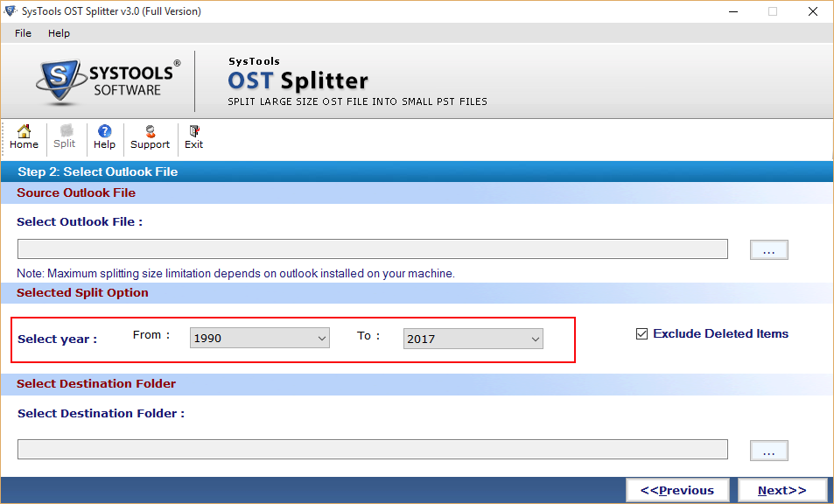Open the Help menu
This screenshot has width=834, height=504.
(x=59, y=33)
